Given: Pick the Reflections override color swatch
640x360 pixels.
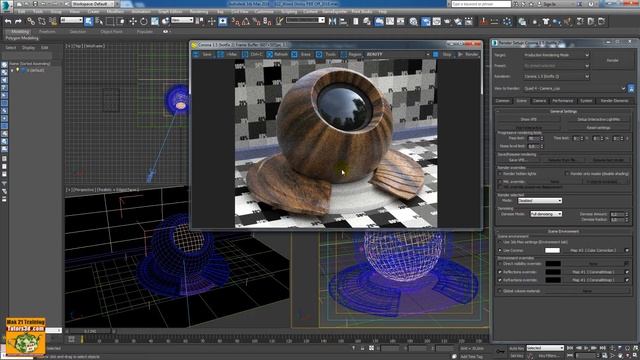Looking at the screenshot, I should 553,272.
